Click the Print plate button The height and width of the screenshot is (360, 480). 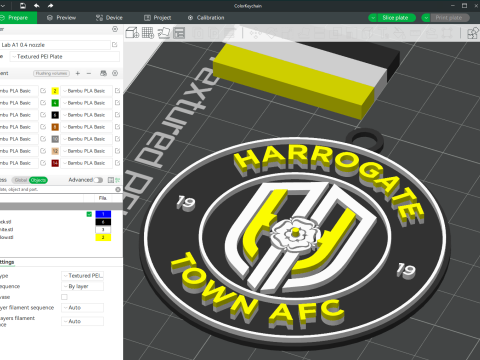click(449, 18)
